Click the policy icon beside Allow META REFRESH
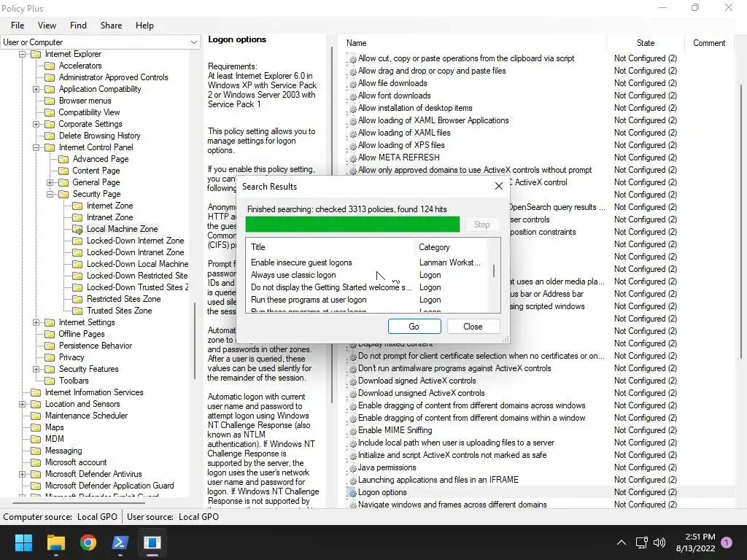The image size is (747, 560). pos(352,158)
